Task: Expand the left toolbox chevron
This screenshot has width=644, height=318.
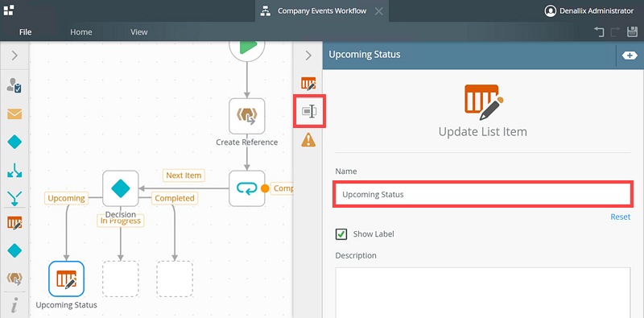Action: pyautogui.click(x=14, y=55)
